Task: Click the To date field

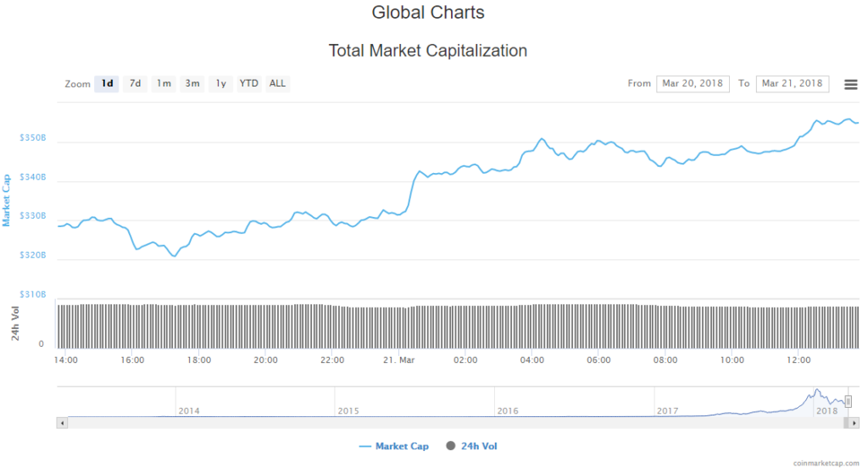Action: tap(793, 83)
